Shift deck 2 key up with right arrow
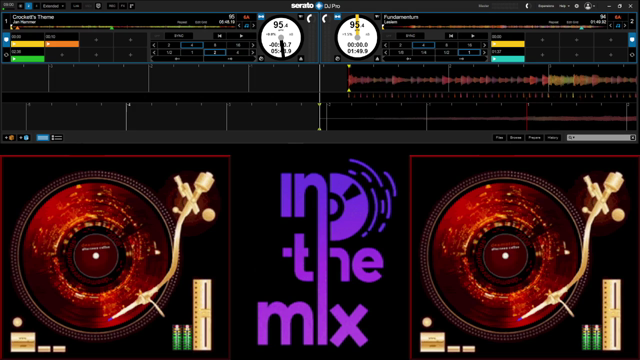 pyautogui.click(x=625, y=25)
